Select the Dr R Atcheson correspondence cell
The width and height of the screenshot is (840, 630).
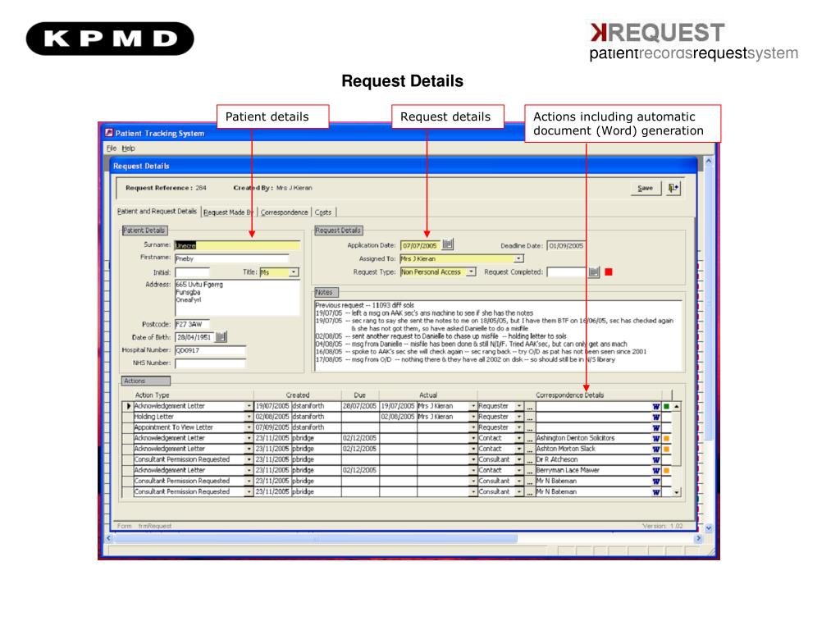pos(594,459)
